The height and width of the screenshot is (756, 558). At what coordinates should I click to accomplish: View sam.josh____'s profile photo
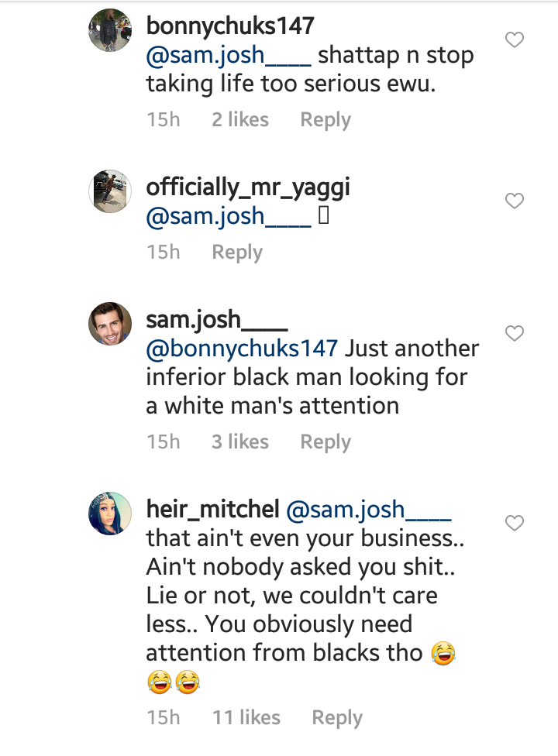111,323
